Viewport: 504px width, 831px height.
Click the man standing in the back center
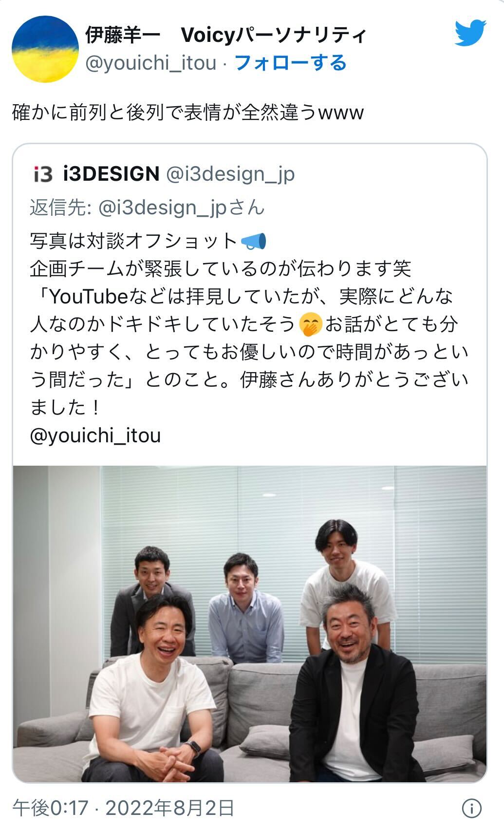[x=245, y=609]
